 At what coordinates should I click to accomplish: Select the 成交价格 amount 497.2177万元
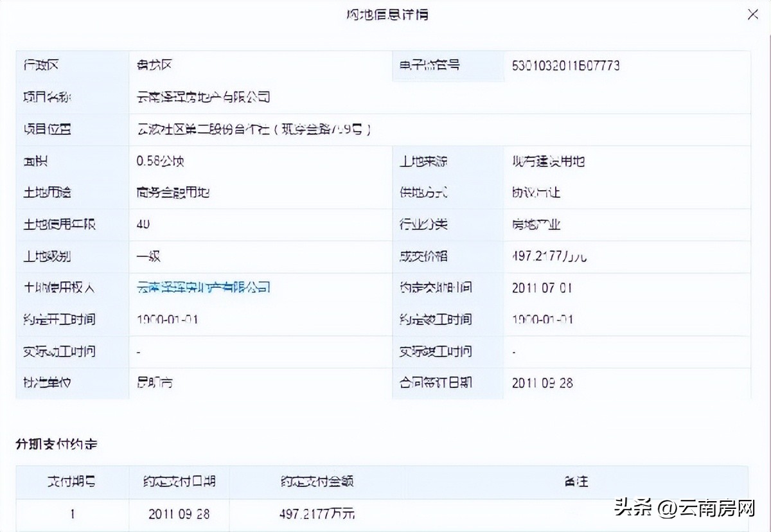pyautogui.click(x=549, y=256)
